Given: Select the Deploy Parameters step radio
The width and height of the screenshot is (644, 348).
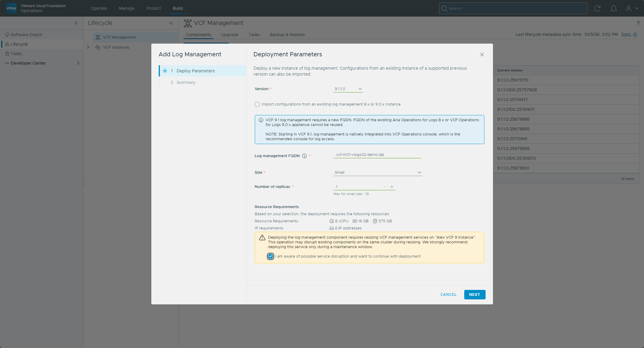Looking at the screenshot, I should (165, 71).
